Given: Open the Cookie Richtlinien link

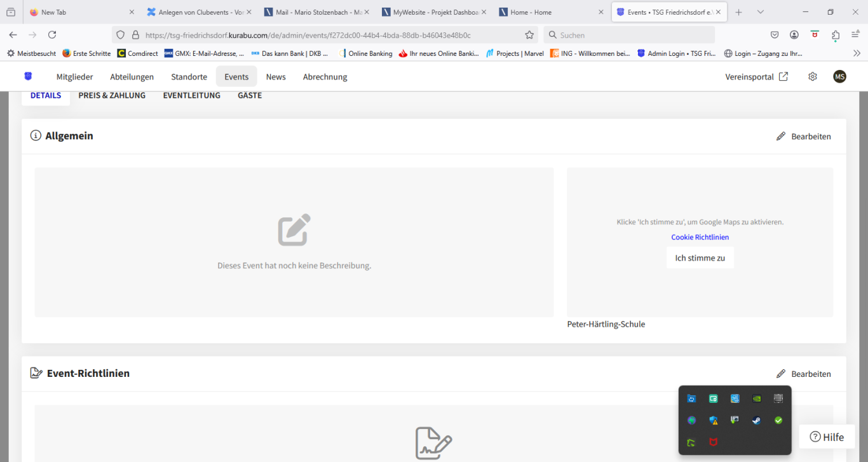Looking at the screenshot, I should point(700,237).
